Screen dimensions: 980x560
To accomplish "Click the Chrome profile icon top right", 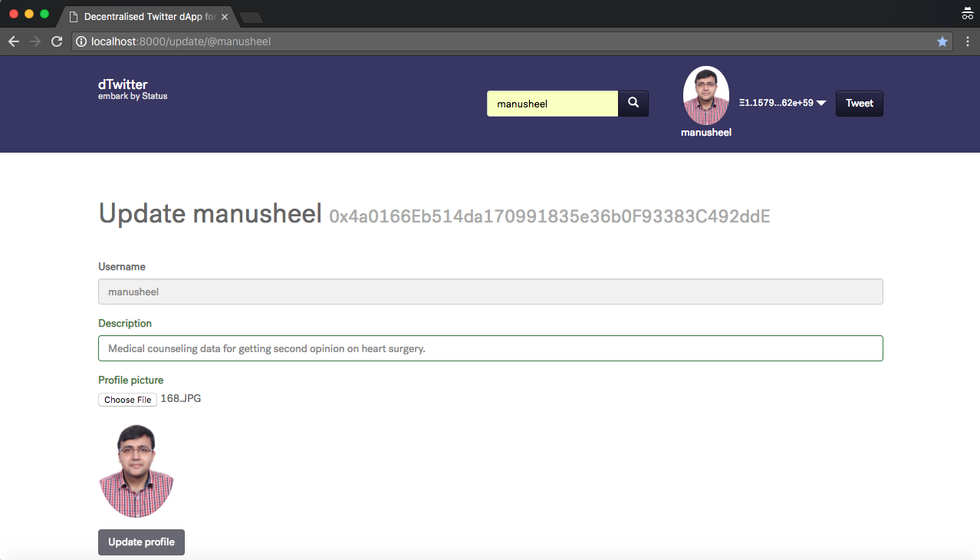I will tap(966, 13).
